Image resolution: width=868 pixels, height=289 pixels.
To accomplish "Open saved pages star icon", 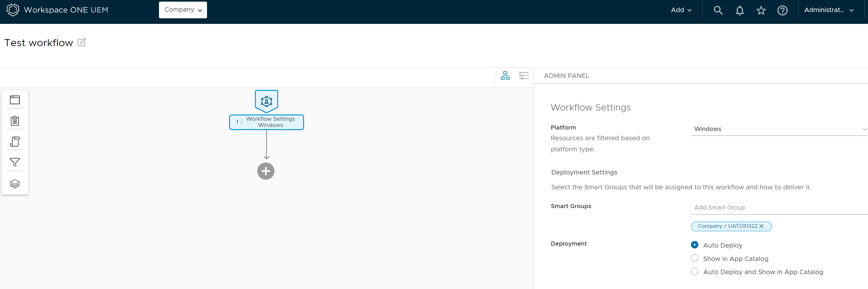I will click(761, 10).
